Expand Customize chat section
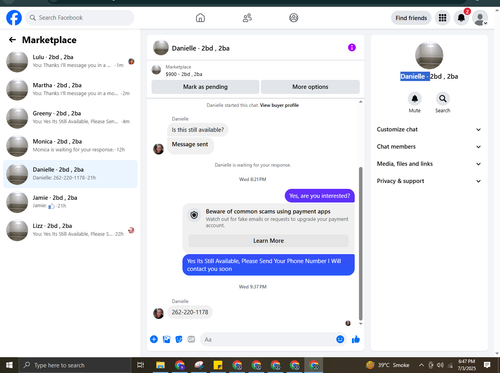The height and width of the screenshot is (373, 500). point(429,129)
